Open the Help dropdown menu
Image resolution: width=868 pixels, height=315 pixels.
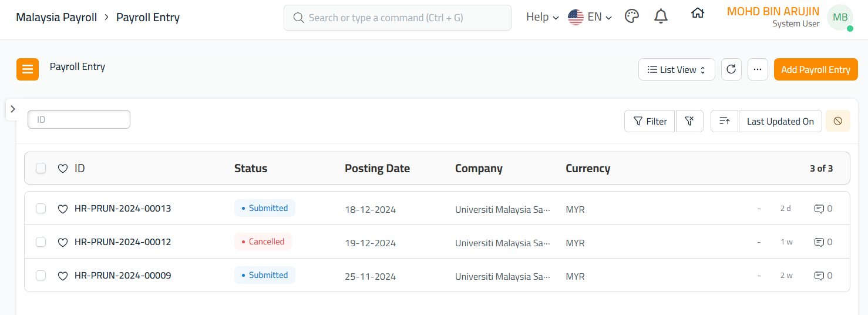(542, 17)
